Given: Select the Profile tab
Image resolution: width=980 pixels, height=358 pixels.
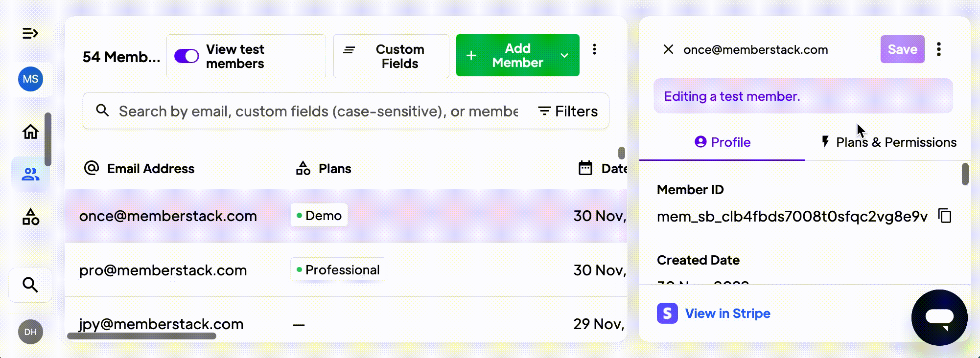Looking at the screenshot, I should [x=723, y=142].
